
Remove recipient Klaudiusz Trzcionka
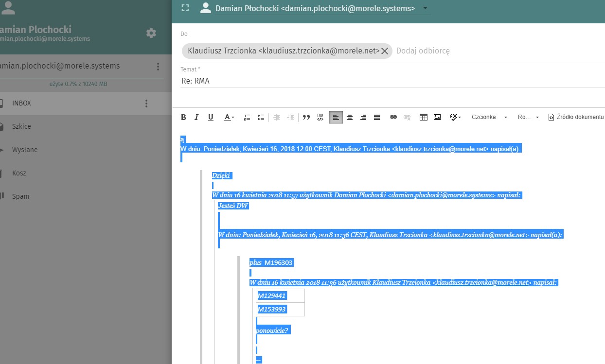(384, 51)
